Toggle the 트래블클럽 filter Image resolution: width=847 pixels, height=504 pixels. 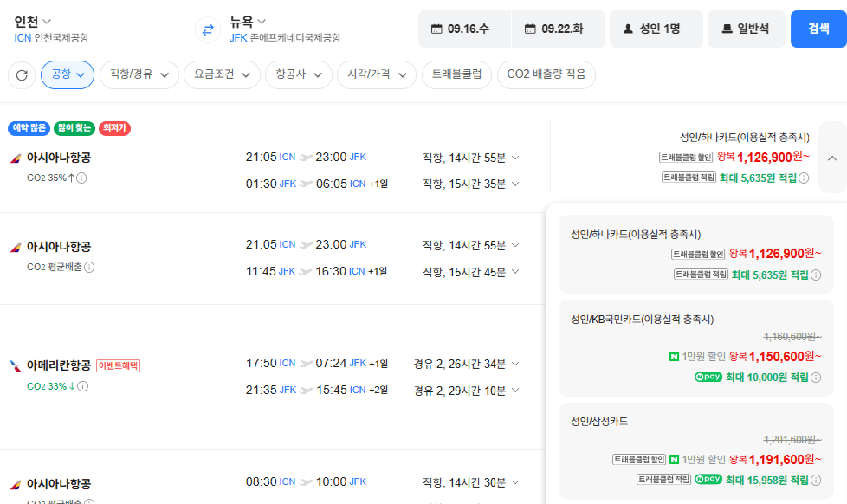456,74
